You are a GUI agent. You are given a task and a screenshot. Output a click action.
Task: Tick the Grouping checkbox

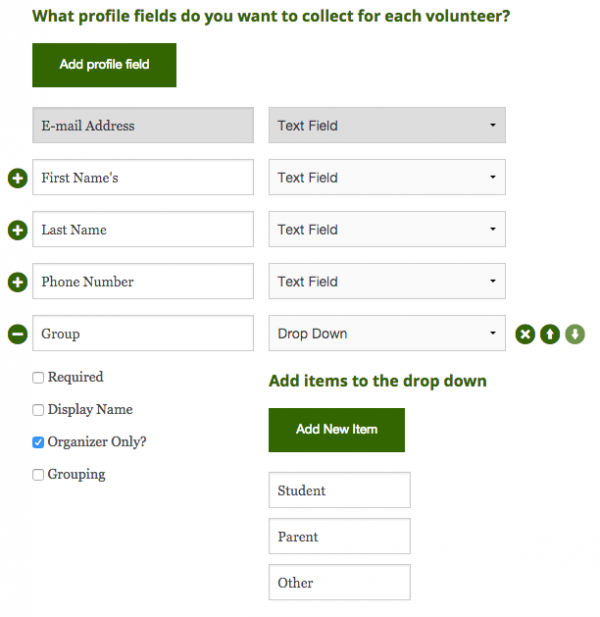[38, 475]
